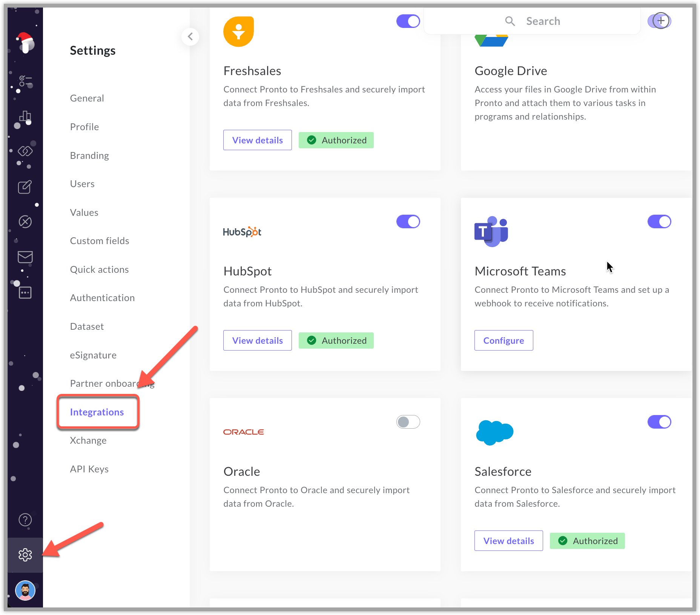700x615 pixels.
Task: Click the Freshsales logo icon
Action: (238, 31)
